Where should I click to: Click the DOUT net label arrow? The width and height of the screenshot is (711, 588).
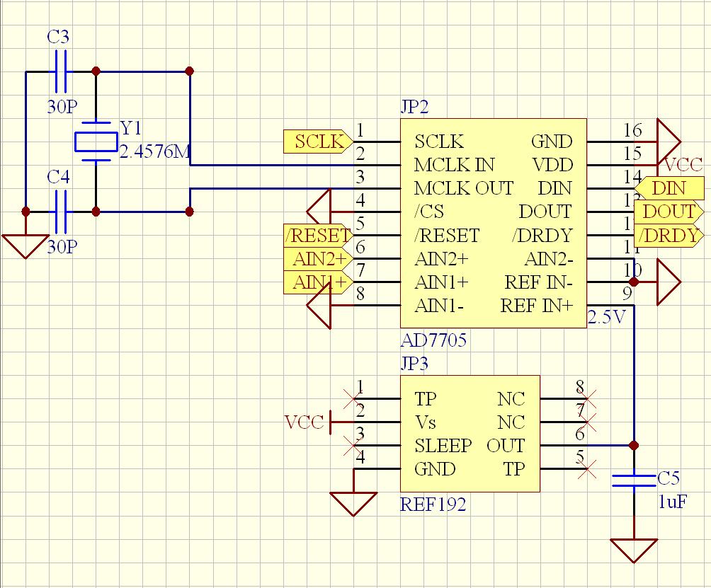click(669, 212)
